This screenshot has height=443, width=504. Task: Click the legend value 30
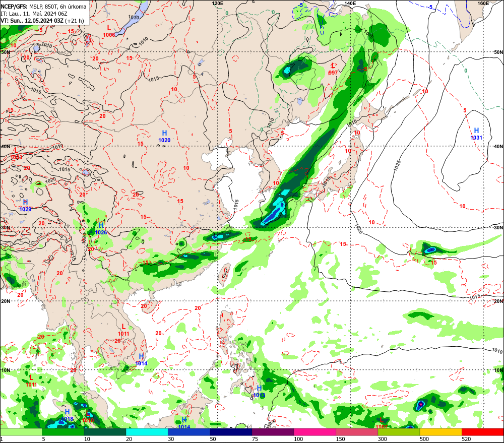click(171, 439)
